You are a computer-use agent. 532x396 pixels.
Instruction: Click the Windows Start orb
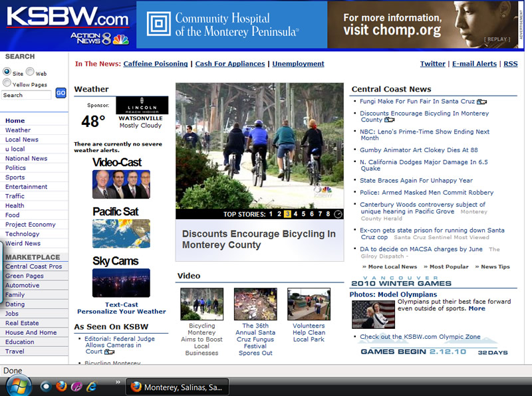pos(17,385)
